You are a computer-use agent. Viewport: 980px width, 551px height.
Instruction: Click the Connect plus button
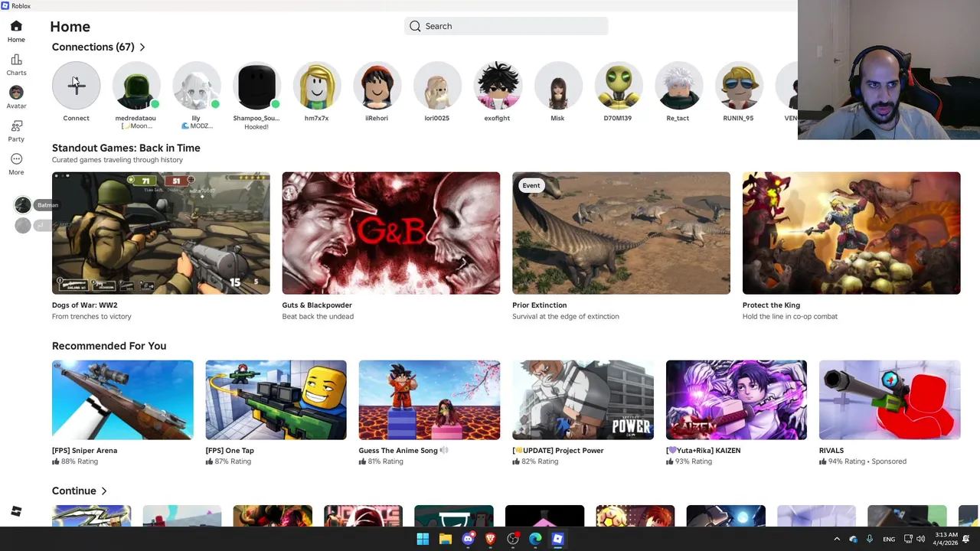[76, 86]
